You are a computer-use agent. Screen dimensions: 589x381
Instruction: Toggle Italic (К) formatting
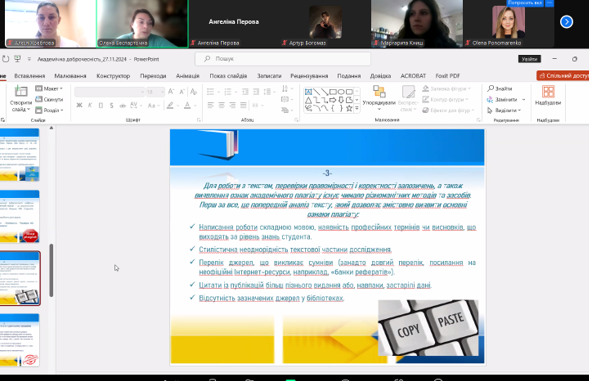click(90, 105)
